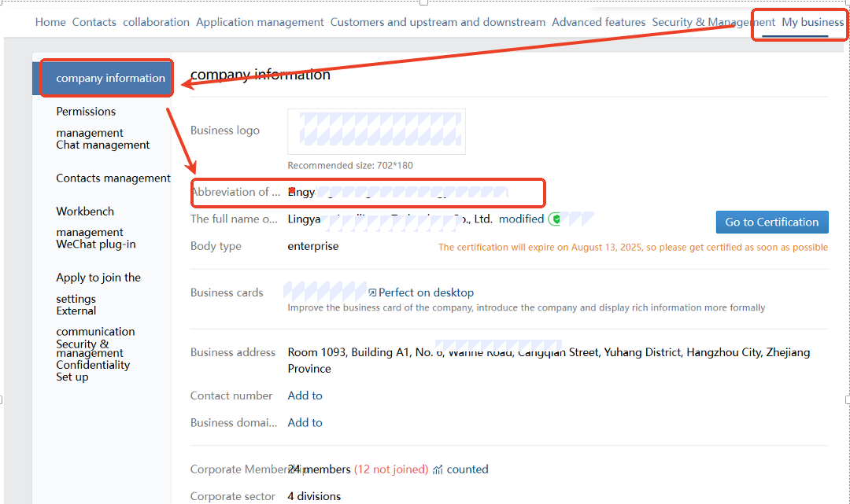Click the Recommended size: 702*180 text

click(350, 166)
